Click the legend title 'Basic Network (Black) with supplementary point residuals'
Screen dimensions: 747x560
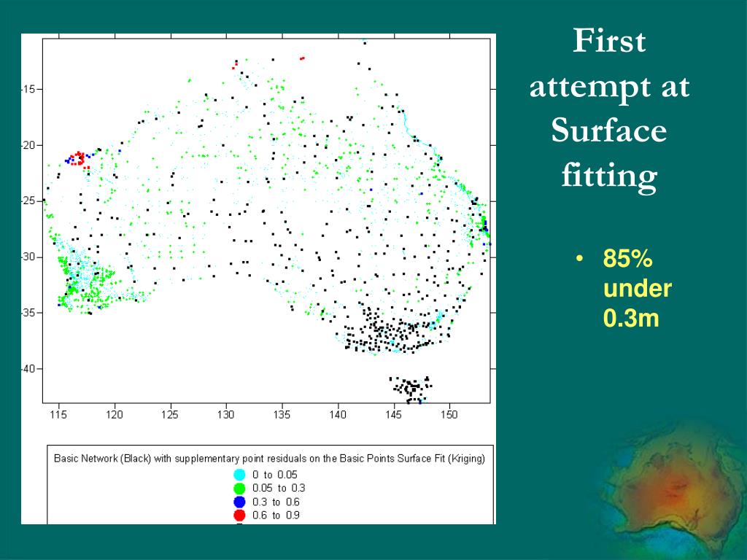click(270, 459)
